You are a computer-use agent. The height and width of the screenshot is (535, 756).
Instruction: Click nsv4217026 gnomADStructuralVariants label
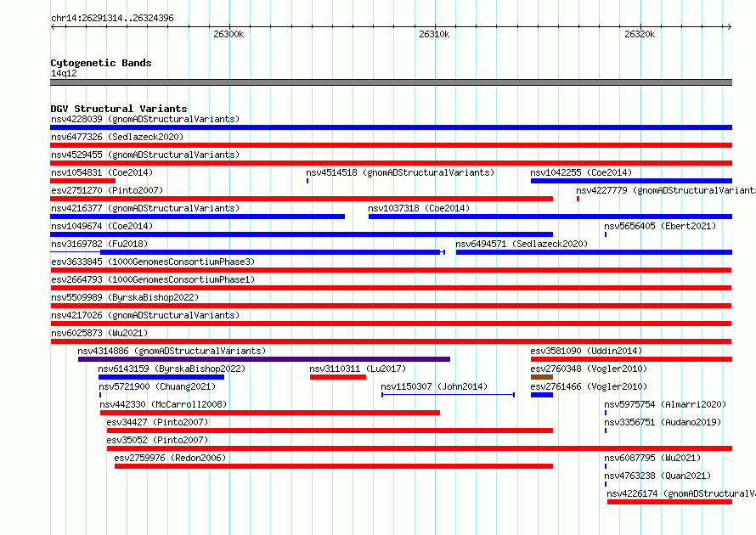[145, 315]
